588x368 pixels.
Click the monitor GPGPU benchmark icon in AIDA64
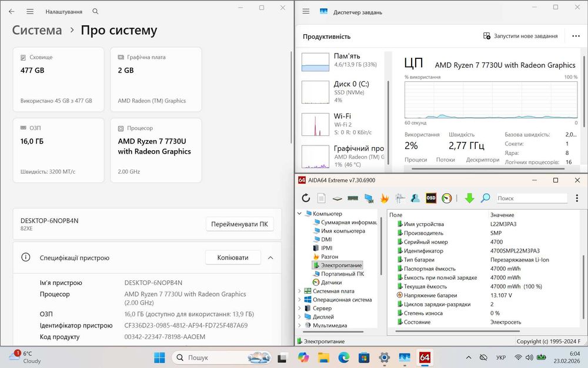coord(369,198)
